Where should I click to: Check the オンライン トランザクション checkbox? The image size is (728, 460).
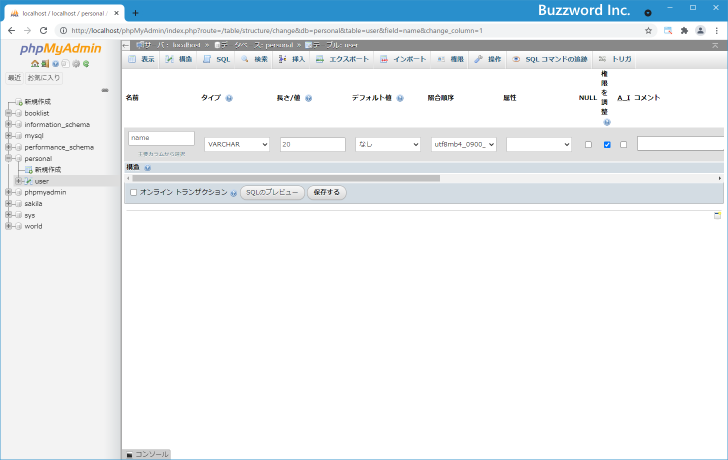point(134,193)
